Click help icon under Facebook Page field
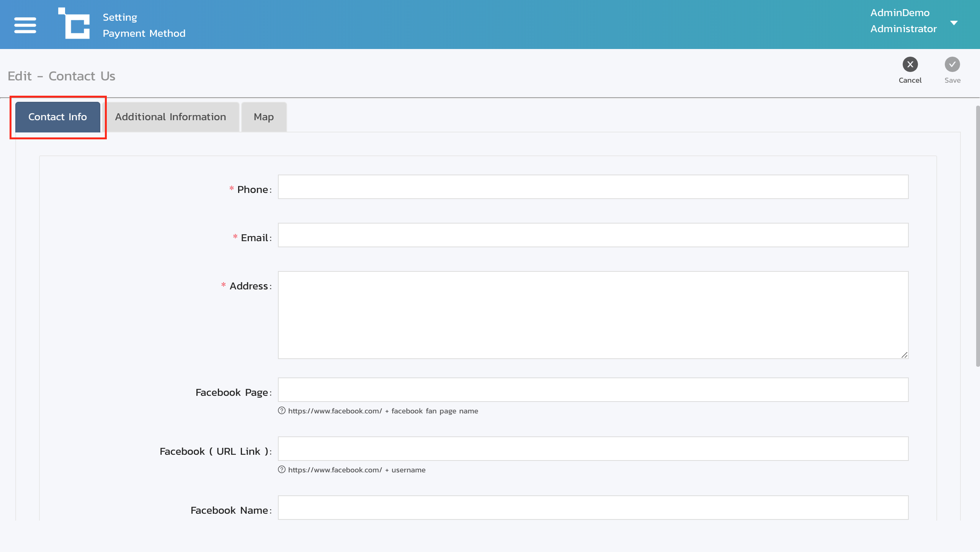This screenshot has width=980, height=552. point(282,411)
